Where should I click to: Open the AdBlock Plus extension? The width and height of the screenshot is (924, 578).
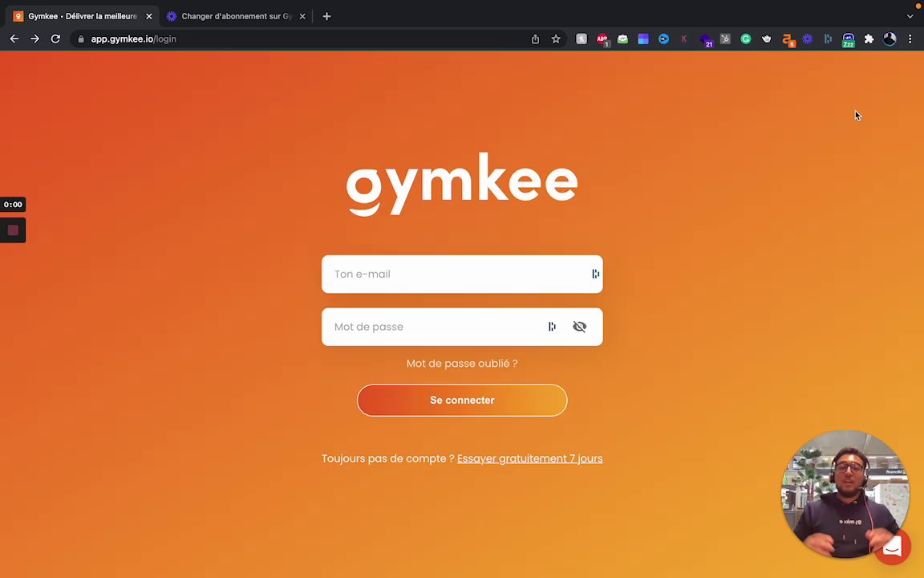pyautogui.click(x=602, y=39)
